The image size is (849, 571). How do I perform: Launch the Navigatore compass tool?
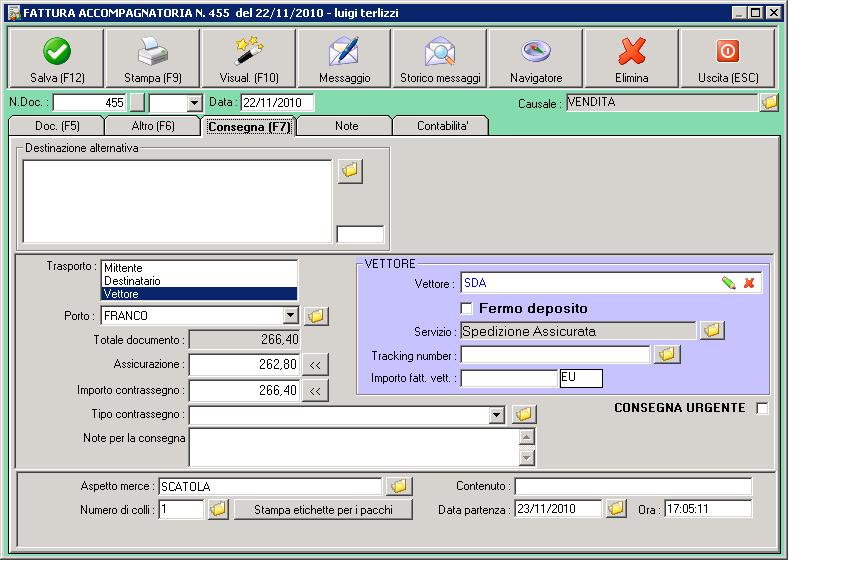(536, 58)
